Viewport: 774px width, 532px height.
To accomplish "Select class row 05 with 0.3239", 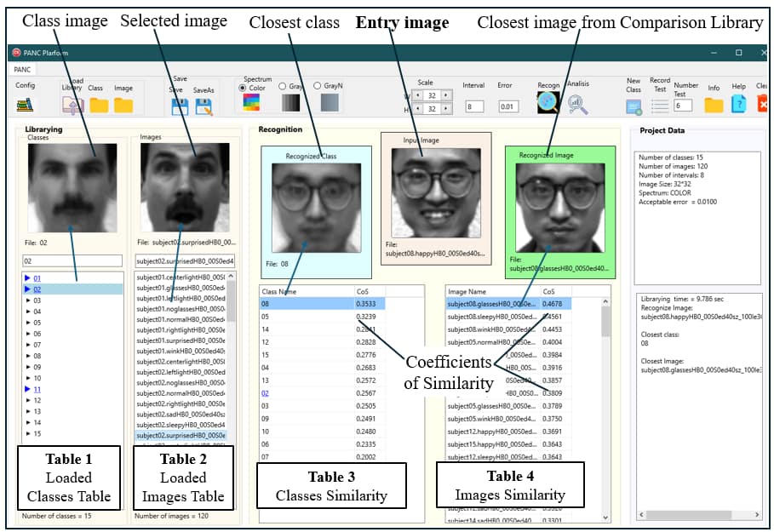I will tap(323, 317).
